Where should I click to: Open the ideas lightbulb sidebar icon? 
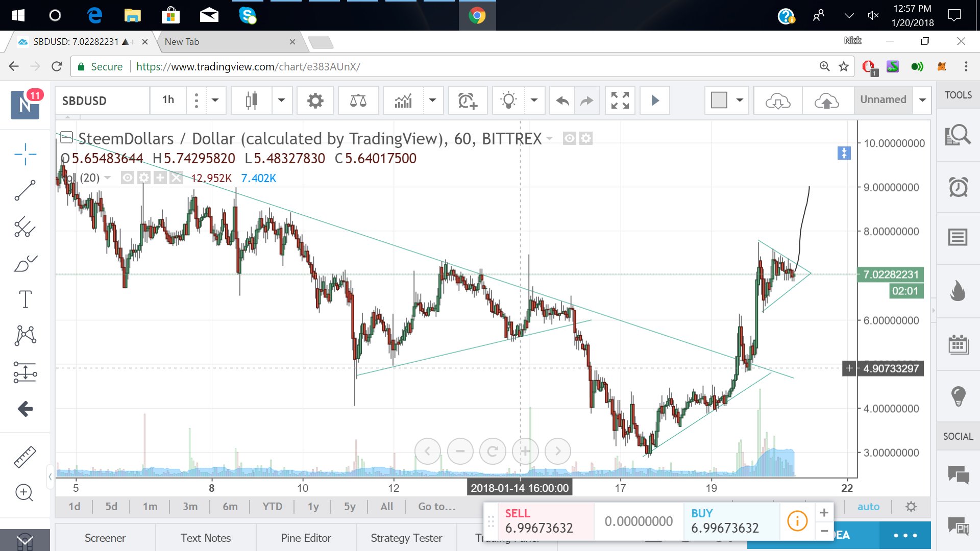[x=958, y=396]
